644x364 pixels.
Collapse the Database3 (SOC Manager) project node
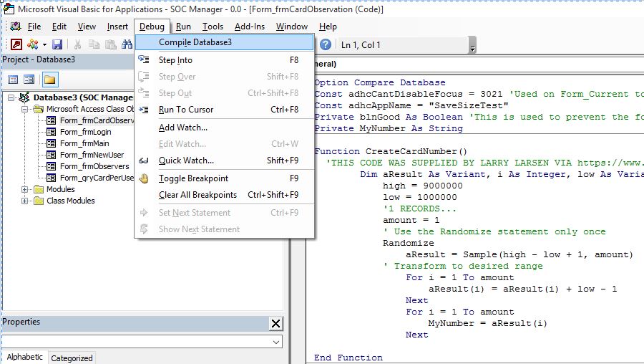(11, 97)
